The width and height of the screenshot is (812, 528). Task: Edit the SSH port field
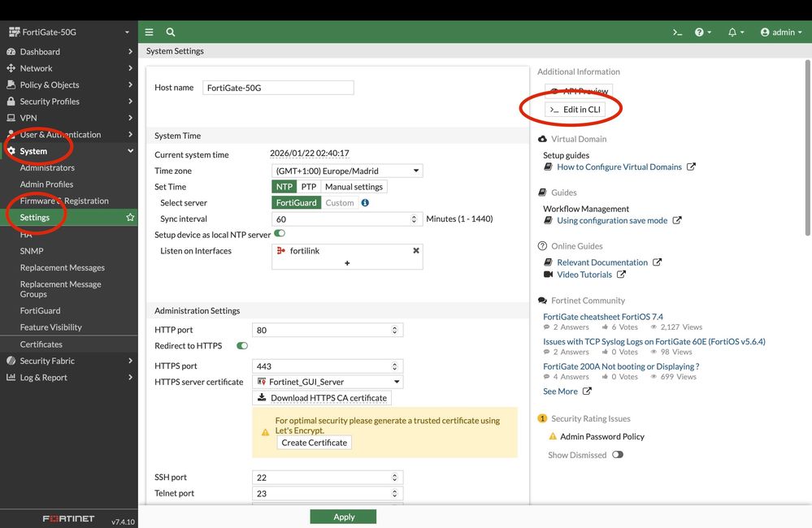point(328,478)
